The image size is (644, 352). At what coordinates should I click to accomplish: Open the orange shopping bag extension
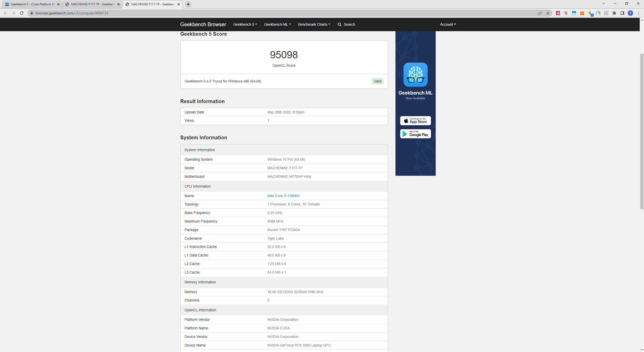coord(582,13)
